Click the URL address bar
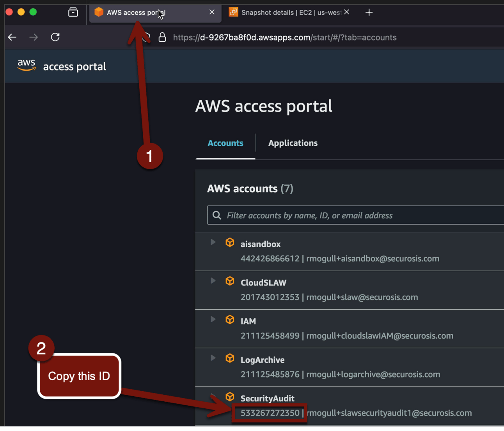This screenshot has width=504, height=431. [285, 37]
